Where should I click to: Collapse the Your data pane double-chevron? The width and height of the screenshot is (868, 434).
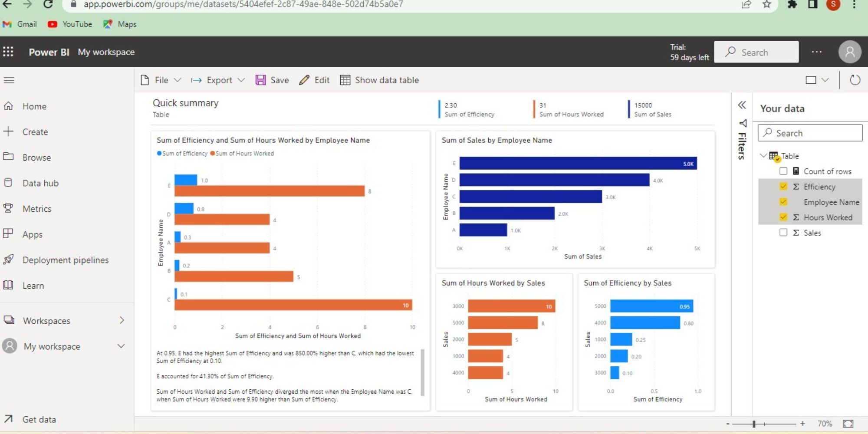pyautogui.click(x=742, y=105)
